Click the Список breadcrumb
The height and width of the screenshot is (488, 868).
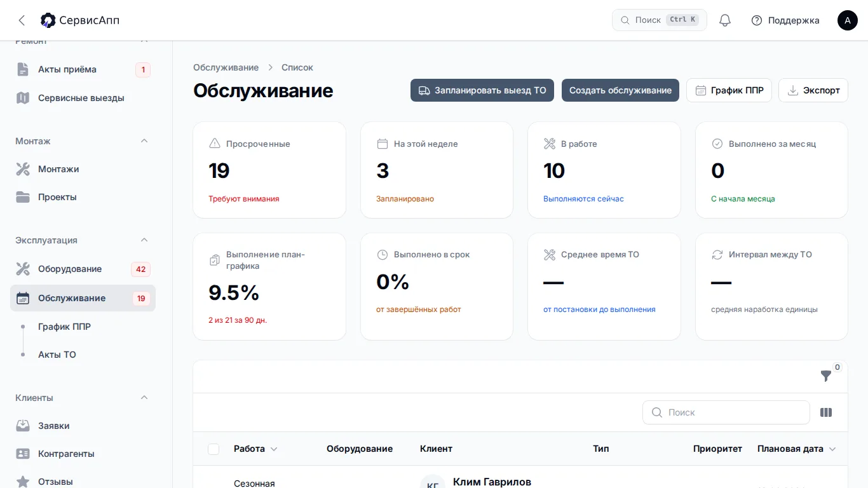pyautogui.click(x=297, y=67)
